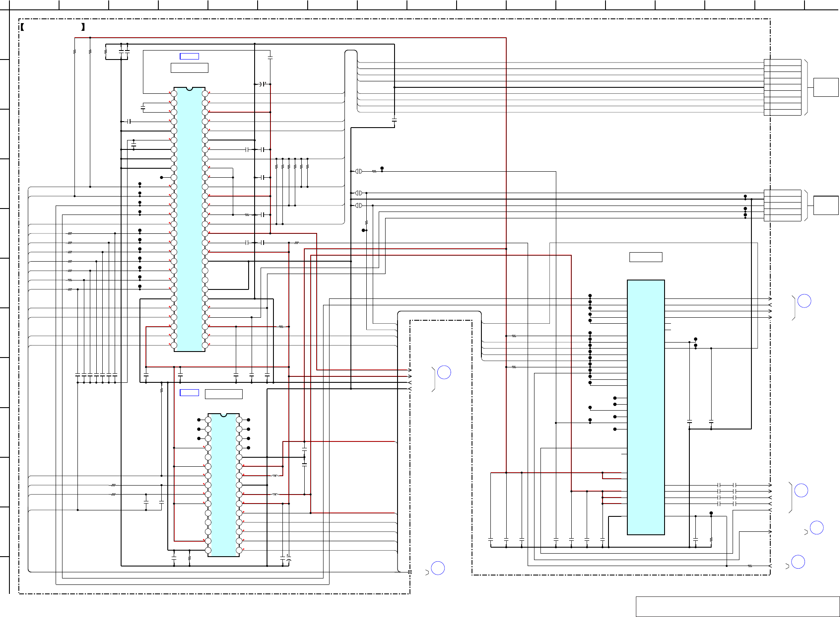The image size is (840, 617).
Task: Select the large cyan IC body on the right side
Action: point(645,407)
